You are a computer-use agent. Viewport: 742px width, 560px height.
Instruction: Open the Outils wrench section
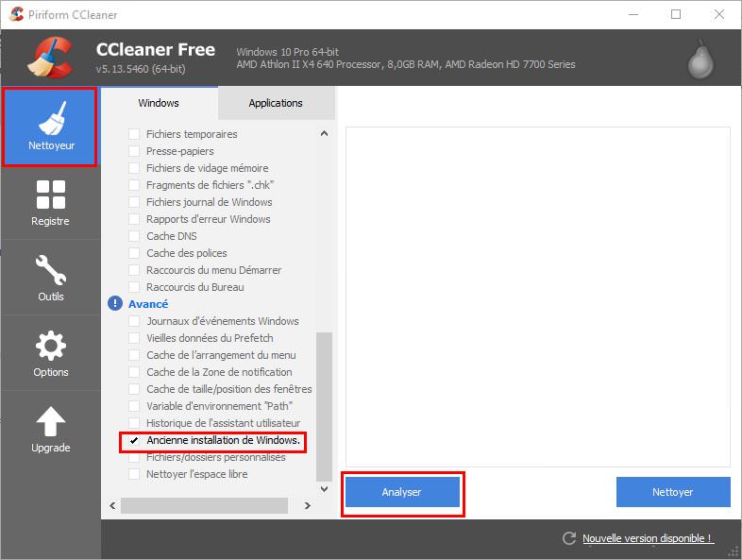tap(50, 278)
